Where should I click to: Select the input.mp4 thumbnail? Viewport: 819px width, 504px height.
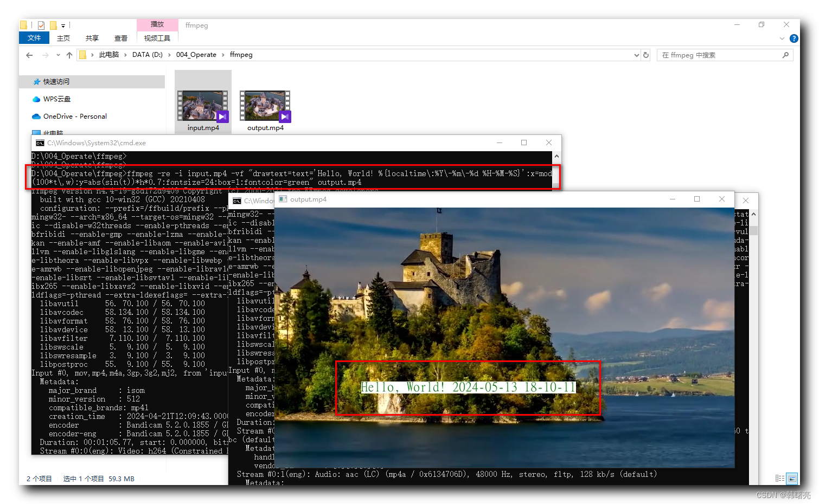[x=203, y=103]
